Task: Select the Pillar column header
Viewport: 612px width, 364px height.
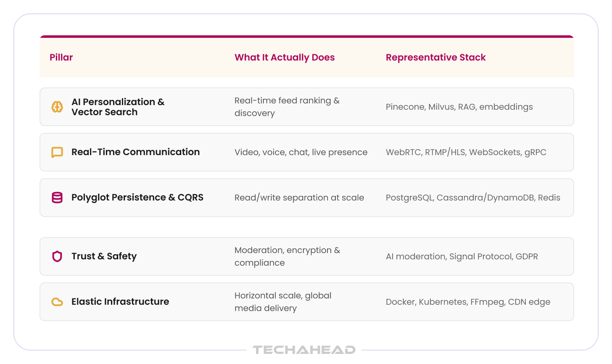Action: click(61, 58)
